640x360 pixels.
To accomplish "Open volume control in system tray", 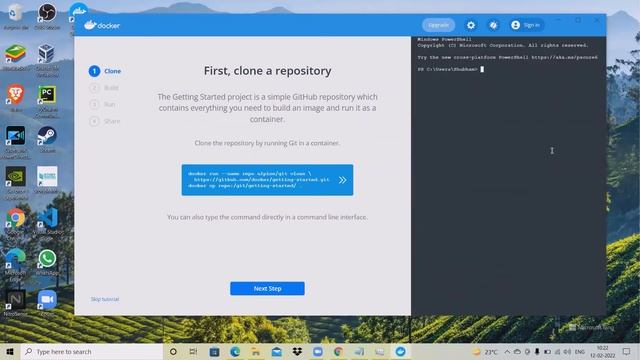I will pyautogui.click(x=567, y=351).
